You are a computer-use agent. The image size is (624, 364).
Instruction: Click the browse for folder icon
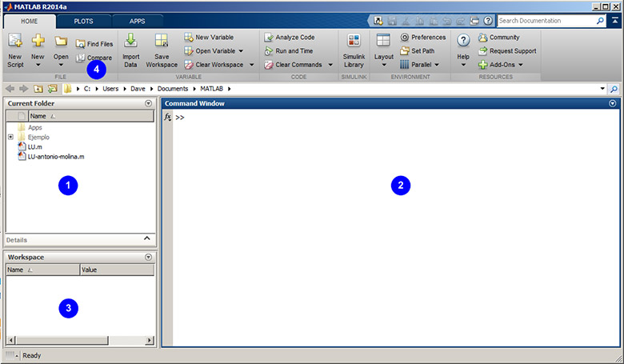(x=53, y=89)
